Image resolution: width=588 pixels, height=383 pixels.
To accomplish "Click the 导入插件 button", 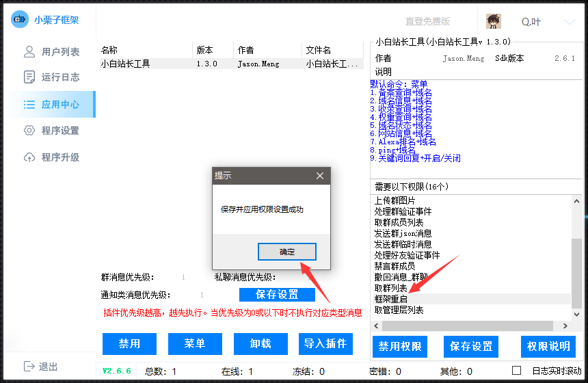I will (325, 343).
